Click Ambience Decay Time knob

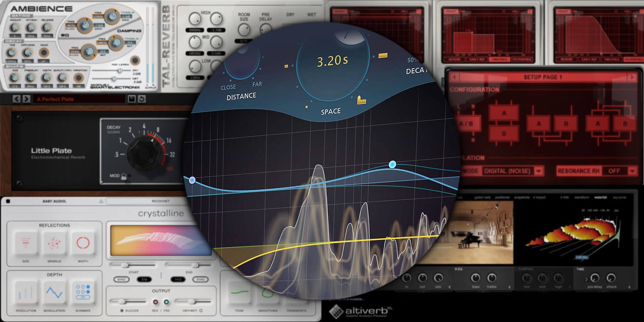coord(12,53)
